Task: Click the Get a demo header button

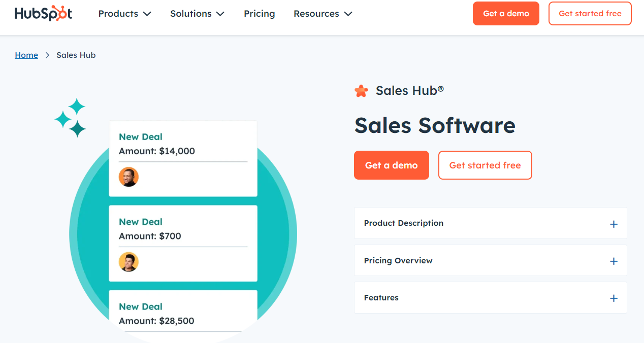Action: (x=506, y=13)
